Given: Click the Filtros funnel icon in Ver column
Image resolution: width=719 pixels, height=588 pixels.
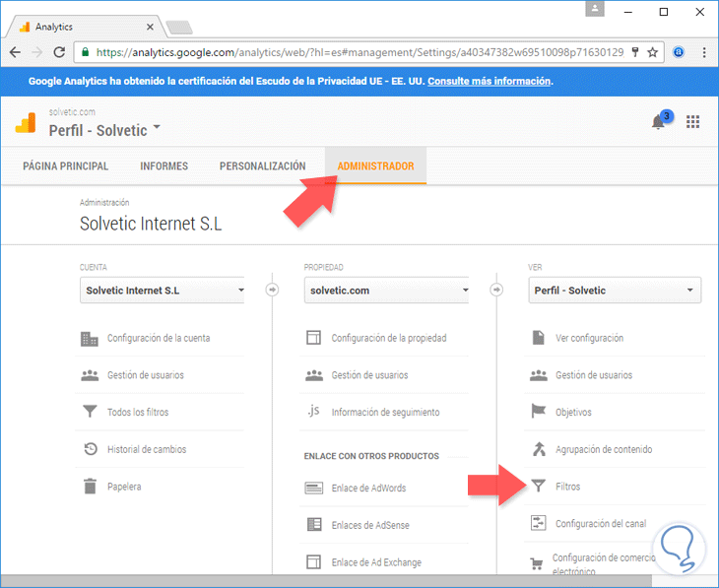Looking at the screenshot, I should coord(539,486).
